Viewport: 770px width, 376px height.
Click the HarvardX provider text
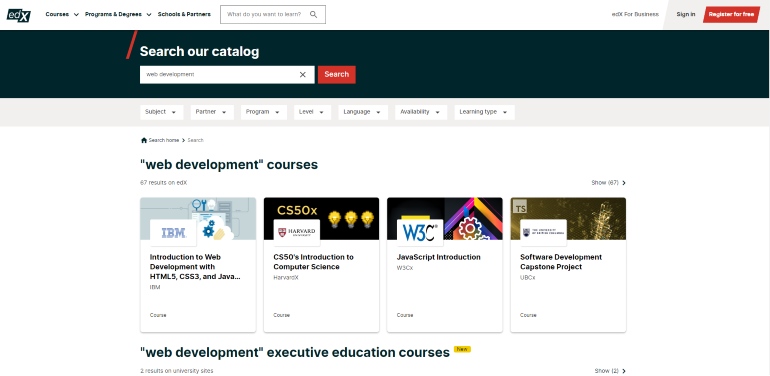[286, 278]
